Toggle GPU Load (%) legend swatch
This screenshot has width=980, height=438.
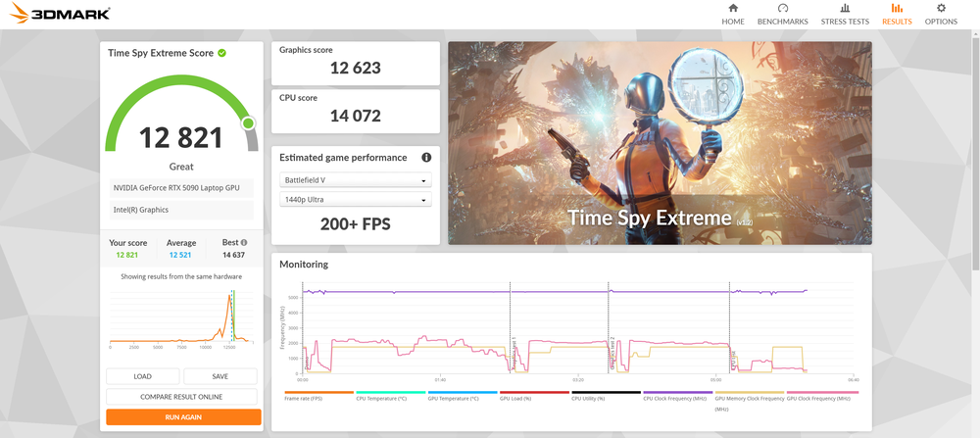point(534,392)
